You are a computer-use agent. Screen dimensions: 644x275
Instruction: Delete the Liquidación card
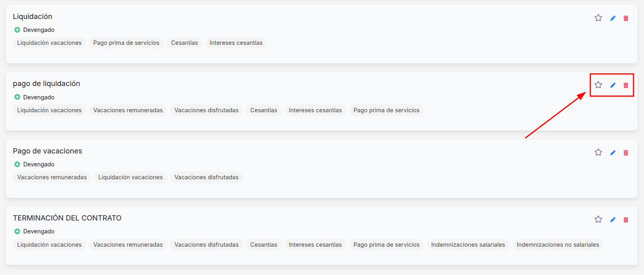[626, 18]
